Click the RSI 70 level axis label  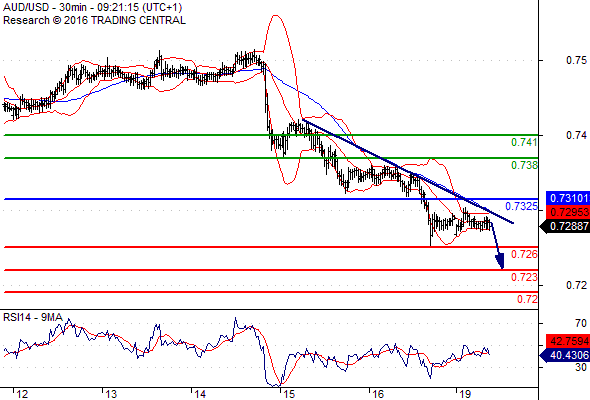click(x=581, y=323)
